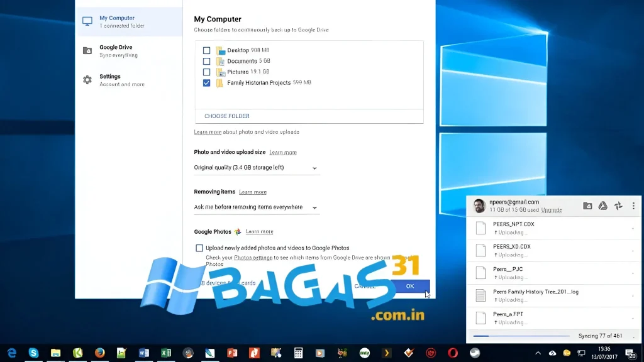
Task: Open the Calculator from the taskbar
Action: (x=298, y=353)
